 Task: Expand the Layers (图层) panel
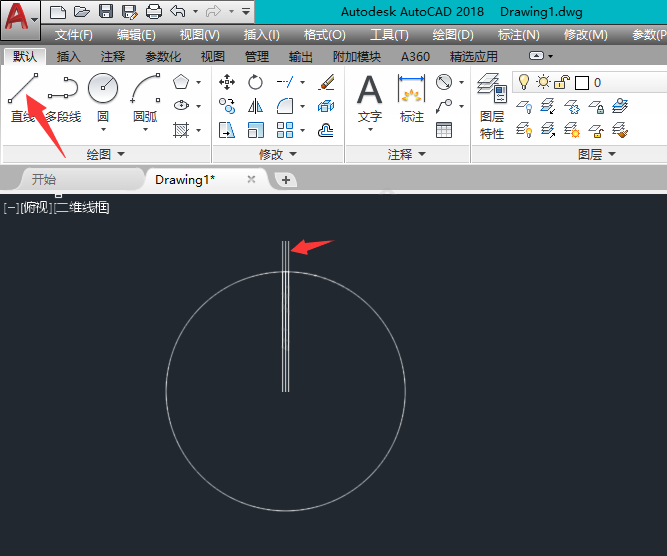pyautogui.click(x=596, y=154)
